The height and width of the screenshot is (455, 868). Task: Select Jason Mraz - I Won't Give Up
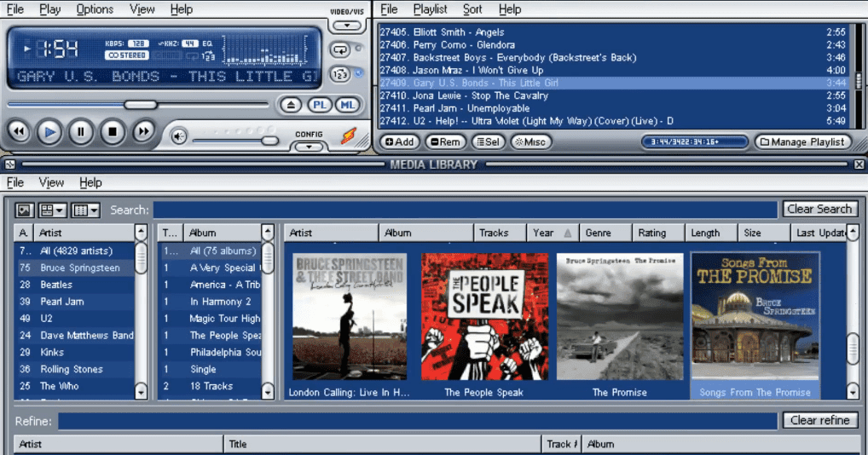click(612, 70)
